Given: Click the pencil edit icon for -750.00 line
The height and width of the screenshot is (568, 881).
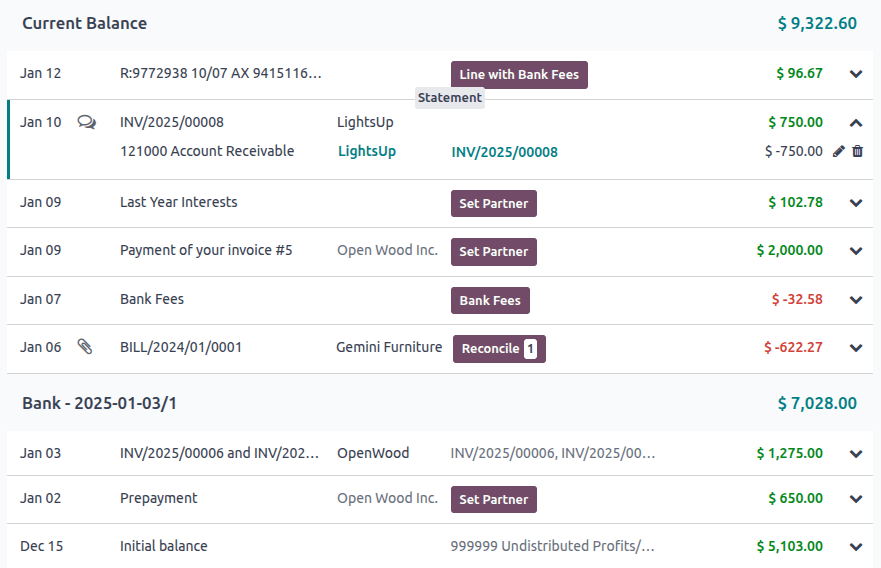Looking at the screenshot, I should 839,151.
